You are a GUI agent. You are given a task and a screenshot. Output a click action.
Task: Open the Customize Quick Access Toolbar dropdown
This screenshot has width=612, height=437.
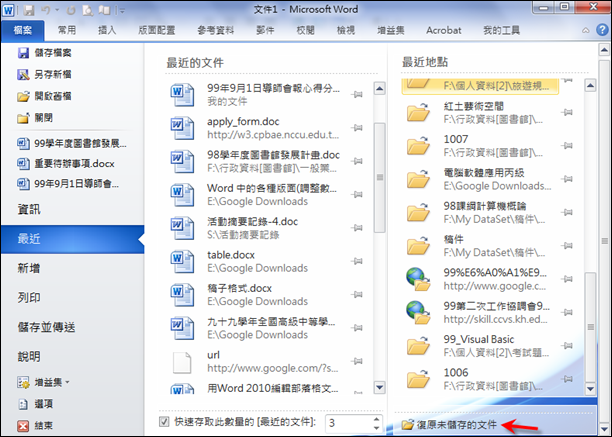[122, 11]
